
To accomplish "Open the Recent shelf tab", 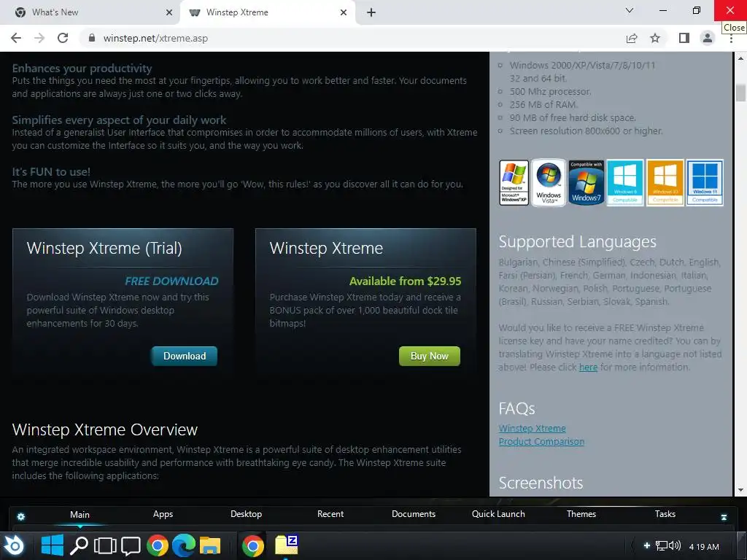I will click(x=330, y=514).
